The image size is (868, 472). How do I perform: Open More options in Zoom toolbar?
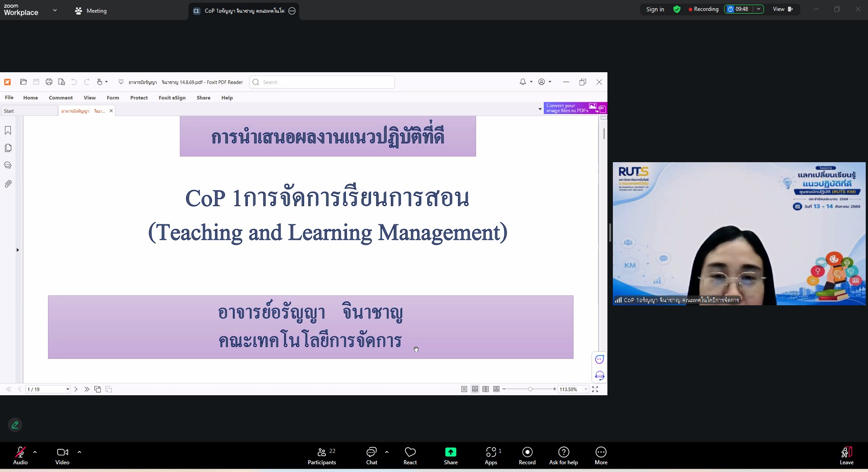click(601, 456)
